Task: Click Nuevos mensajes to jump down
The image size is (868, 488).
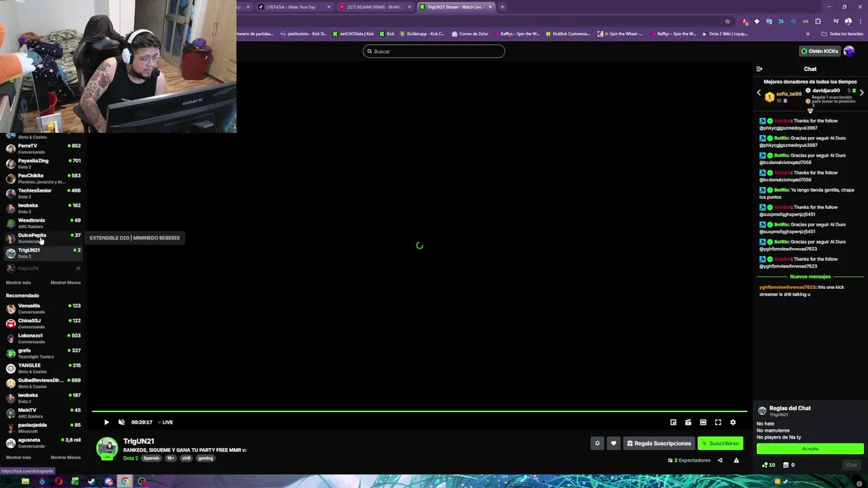Action: [x=810, y=277]
